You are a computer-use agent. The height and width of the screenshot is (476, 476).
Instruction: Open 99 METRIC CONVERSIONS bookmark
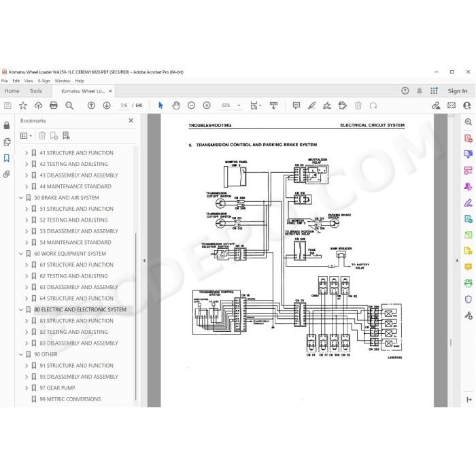pyautogui.click(x=70, y=399)
